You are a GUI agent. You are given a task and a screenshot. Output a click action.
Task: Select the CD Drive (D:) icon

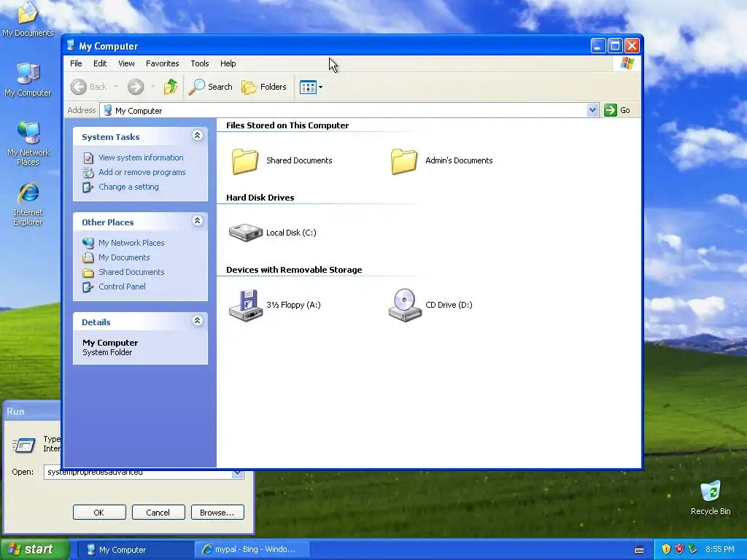tap(405, 306)
